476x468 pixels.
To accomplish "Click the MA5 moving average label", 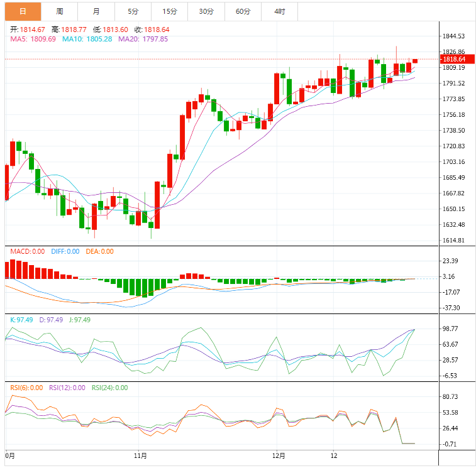I will [33, 39].
